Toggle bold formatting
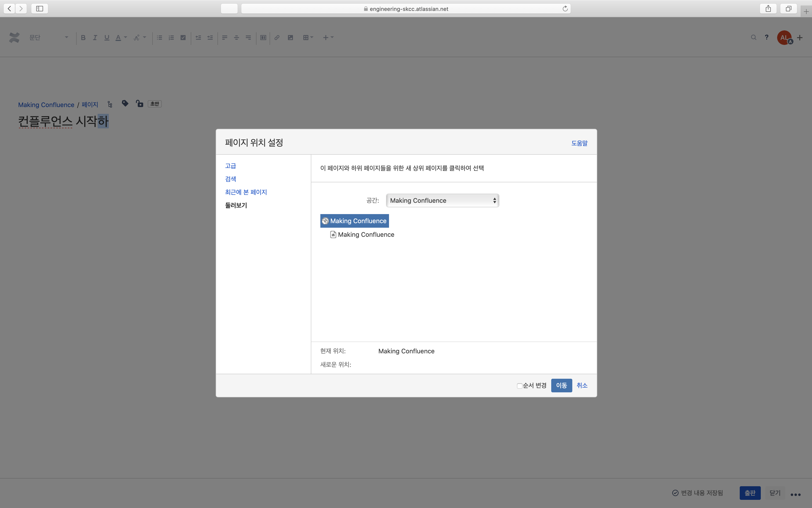The height and width of the screenshot is (508, 812). pos(83,37)
